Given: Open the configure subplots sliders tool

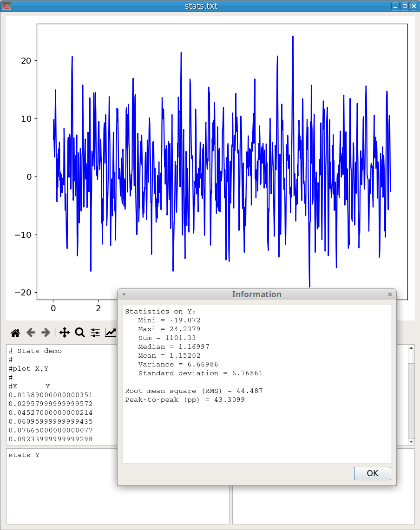Looking at the screenshot, I should 95,333.
